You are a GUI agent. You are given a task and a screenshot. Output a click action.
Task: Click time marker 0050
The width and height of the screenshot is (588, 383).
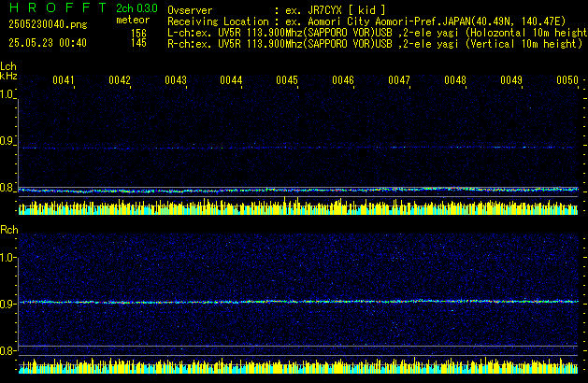coord(567,80)
